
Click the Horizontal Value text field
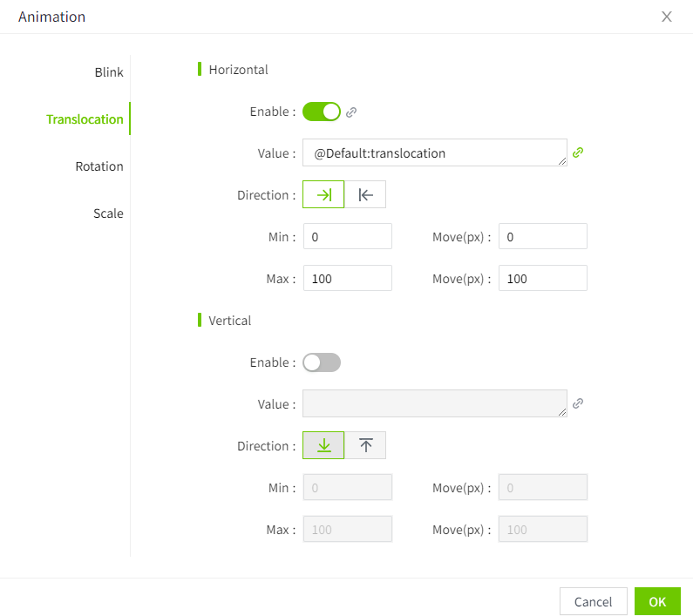click(434, 152)
